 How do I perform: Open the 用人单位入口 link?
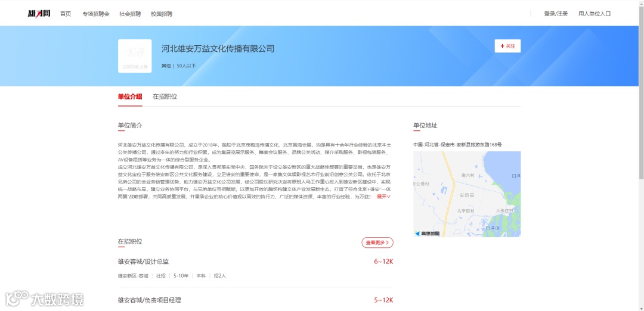pos(595,14)
